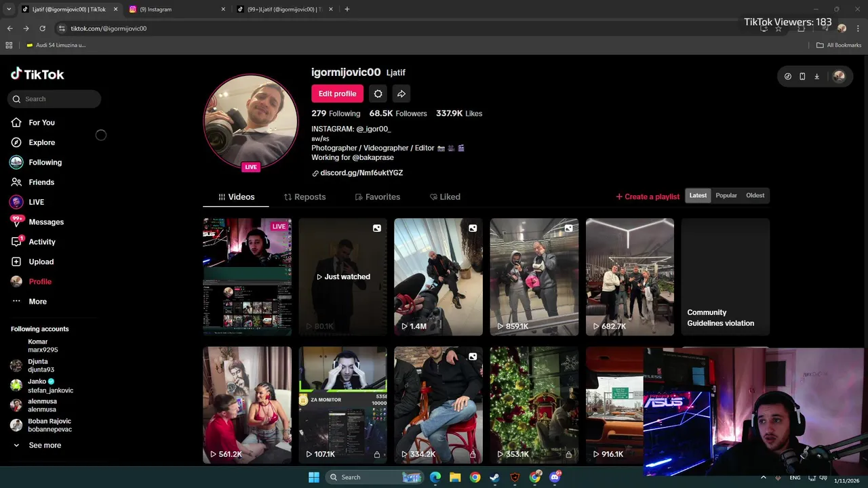Open the All Bookmarks folder
868x488 pixels.
pyautogui.click(x=839, y=45)
